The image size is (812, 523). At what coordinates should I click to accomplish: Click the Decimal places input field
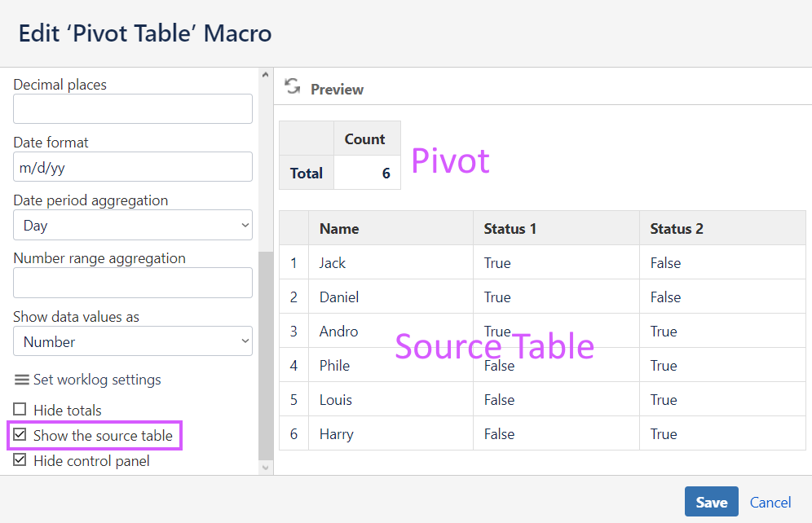coord(132,108)
